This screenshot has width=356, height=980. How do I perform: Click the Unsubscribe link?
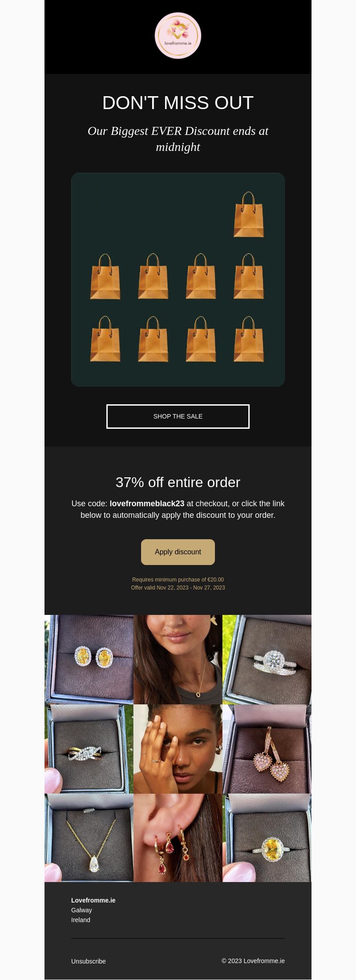[89, 961]
